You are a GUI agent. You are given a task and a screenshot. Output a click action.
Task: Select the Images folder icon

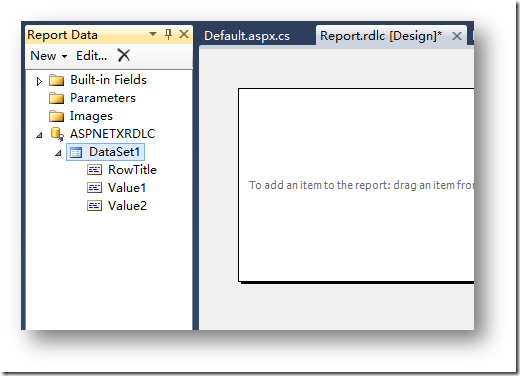click(x=56, y=116)
